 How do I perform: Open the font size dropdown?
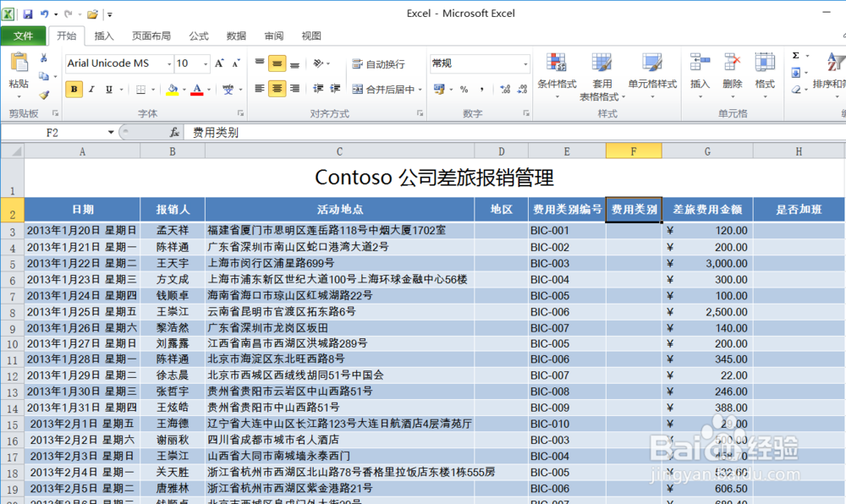click(205, 63)
